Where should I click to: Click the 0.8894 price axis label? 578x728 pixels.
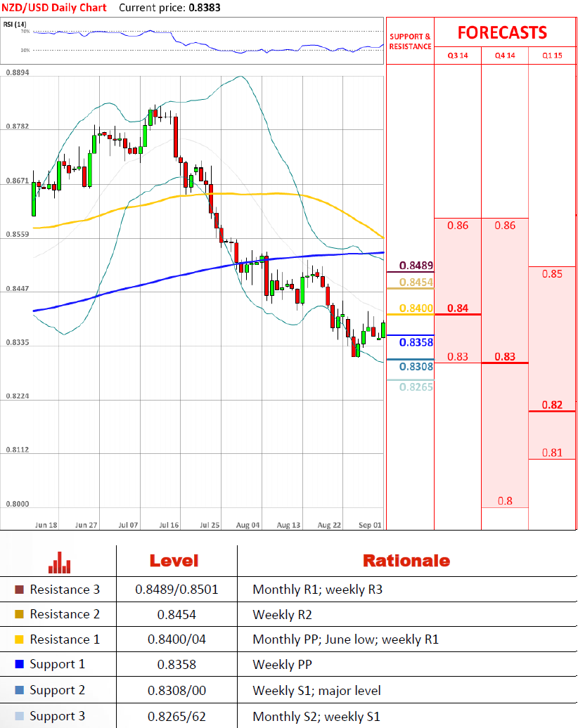pos(18,72)
